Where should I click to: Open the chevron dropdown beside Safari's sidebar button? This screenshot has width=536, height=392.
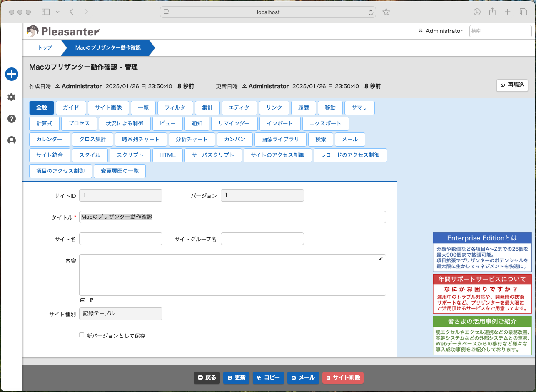(57, 12)
